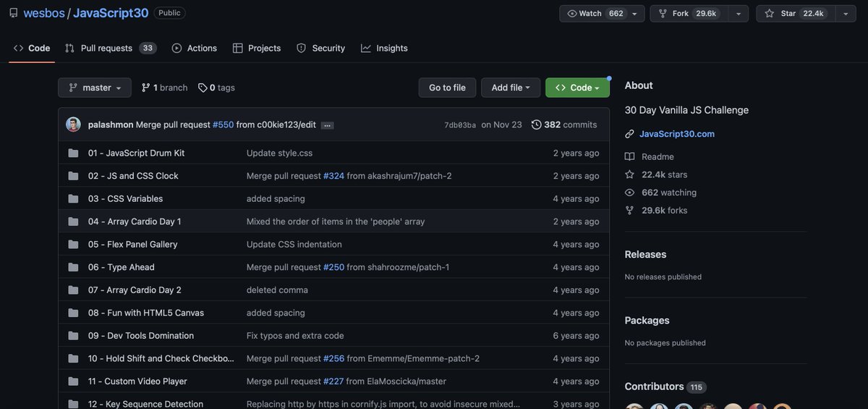Click the folder icon for 06 - Type Ahead

click(x=73, y=267)
